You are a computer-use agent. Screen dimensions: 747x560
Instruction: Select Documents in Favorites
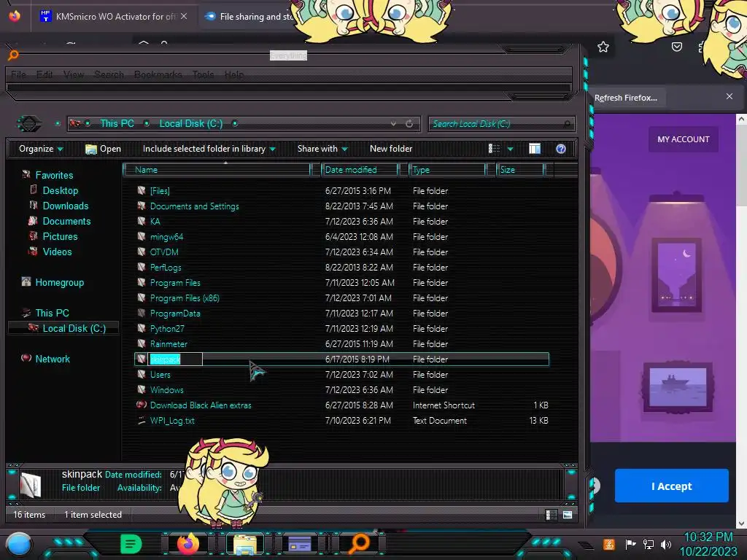coord(66,221)
